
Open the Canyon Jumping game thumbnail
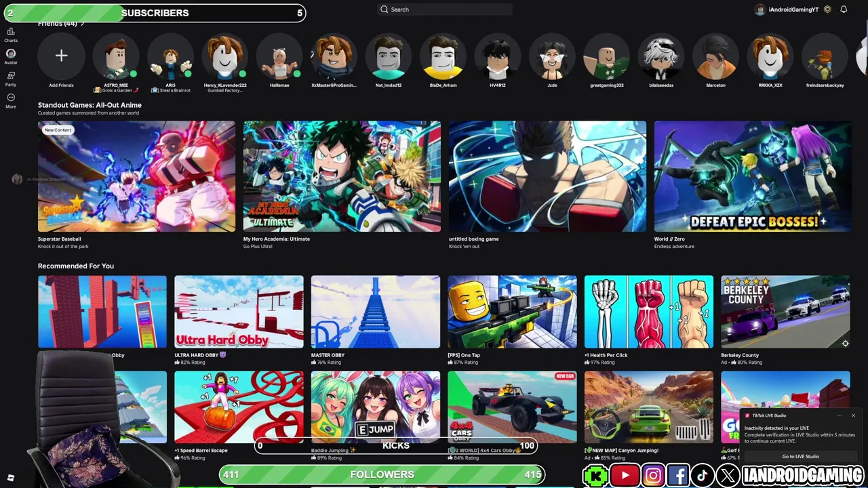(x=649, y=407)
